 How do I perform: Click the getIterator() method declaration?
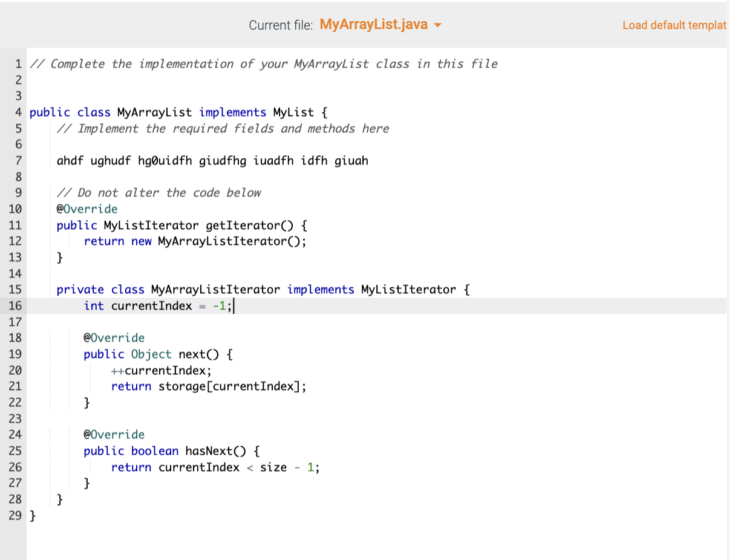(182, 226)
